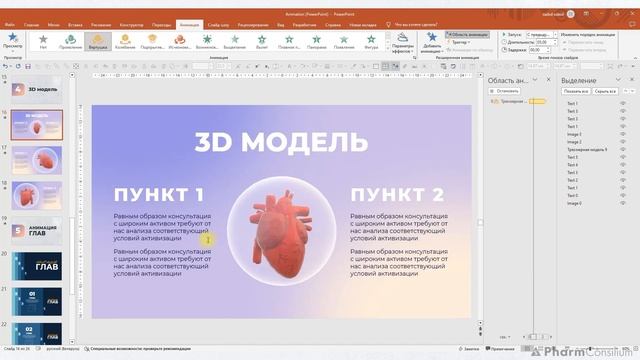Open Выделение pane options chevron
The width and height of the screenshot is (640, 360).
618,80
